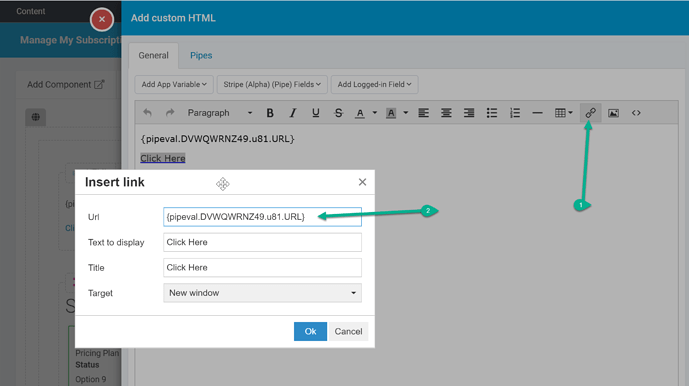The height and width of the screenshot is (386, 689).
Task: Align text right
Action: point(469,113)
